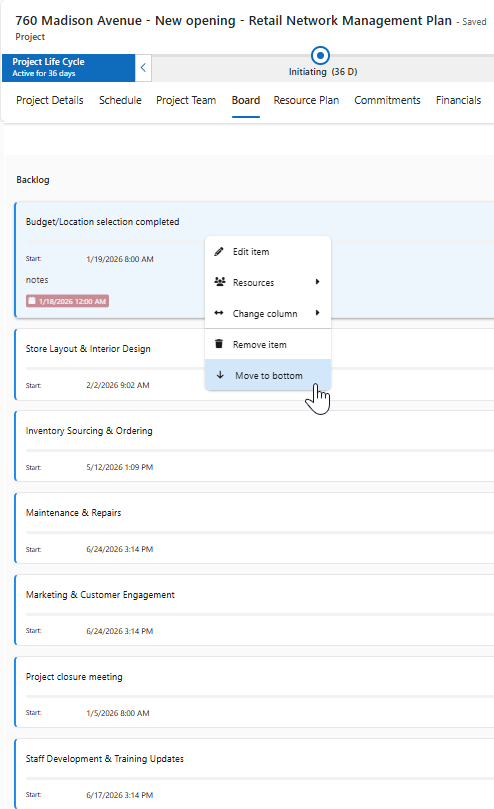This screenshot has width=494, height=809.
Task: Expand the Resources submenu arrow
Action: pos(317,282)
